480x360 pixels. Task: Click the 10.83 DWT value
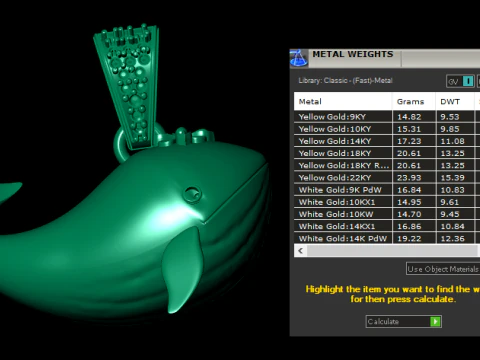click(x=452, y=190)
